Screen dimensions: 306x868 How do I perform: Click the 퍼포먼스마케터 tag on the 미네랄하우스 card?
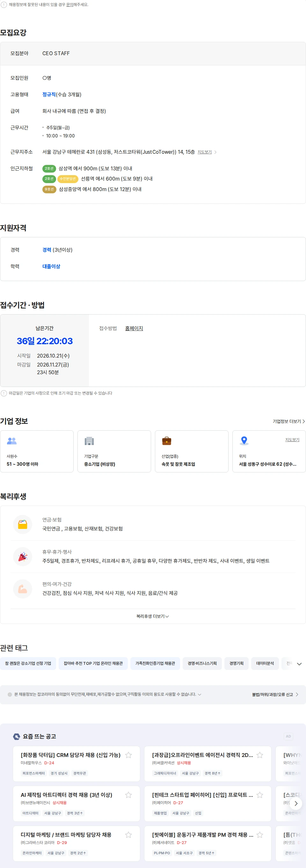pyautogui.click(x=34, y=773)
